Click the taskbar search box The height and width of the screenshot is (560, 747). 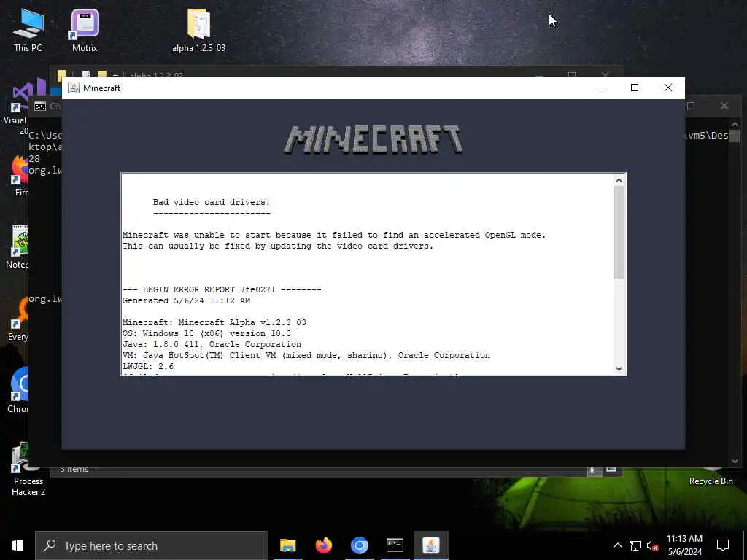point(152,545)
